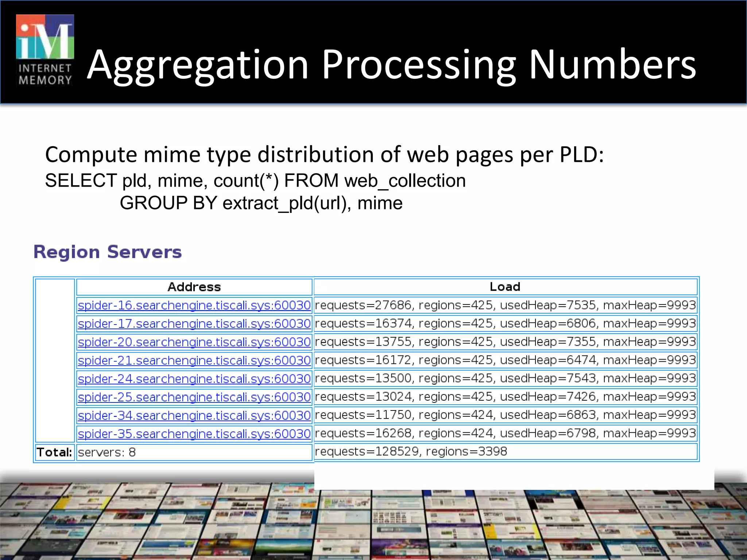747x560 pixels.
Task: Click the Region Servers heading
Action: [x=108, y=252]
